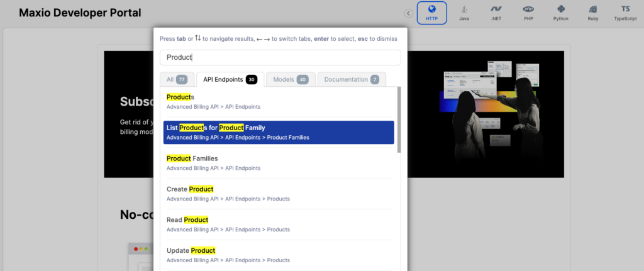The height and width of the screenshot is (271, 644).
Task: Switch to the TypeScript language icon
Action: pos(625,13)
